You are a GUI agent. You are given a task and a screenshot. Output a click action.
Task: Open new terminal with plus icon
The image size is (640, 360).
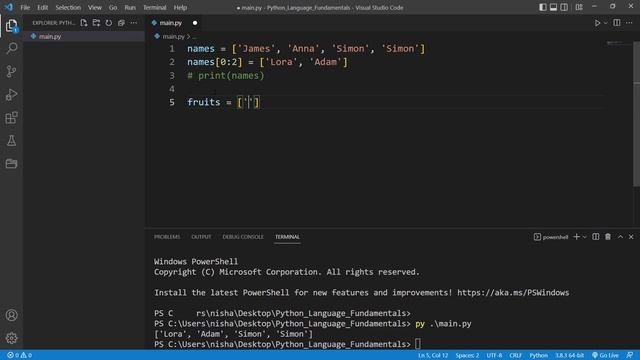[576, 237]
